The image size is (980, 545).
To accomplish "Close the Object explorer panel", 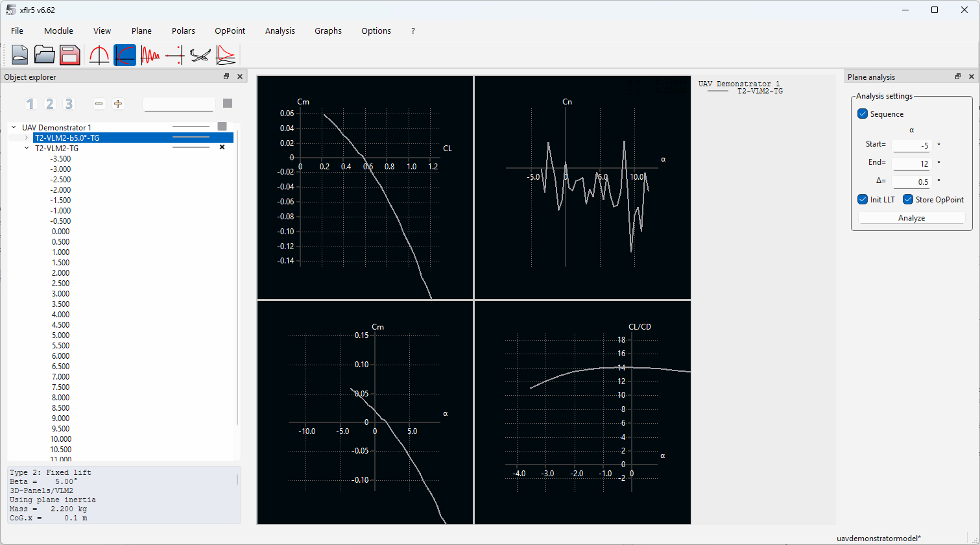I will [239, 77].
